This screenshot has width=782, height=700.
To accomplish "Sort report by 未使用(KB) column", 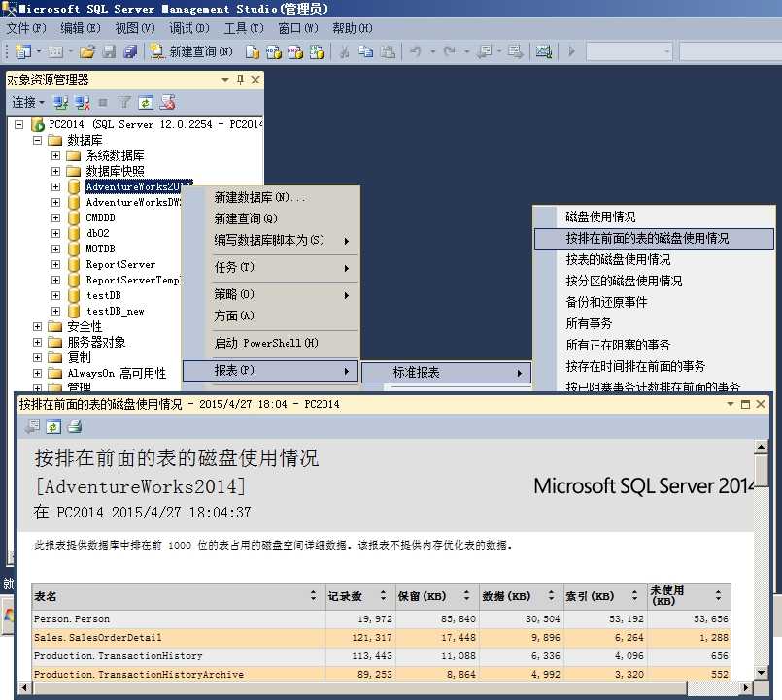I will pyautogui.click(x=718, y=595).
